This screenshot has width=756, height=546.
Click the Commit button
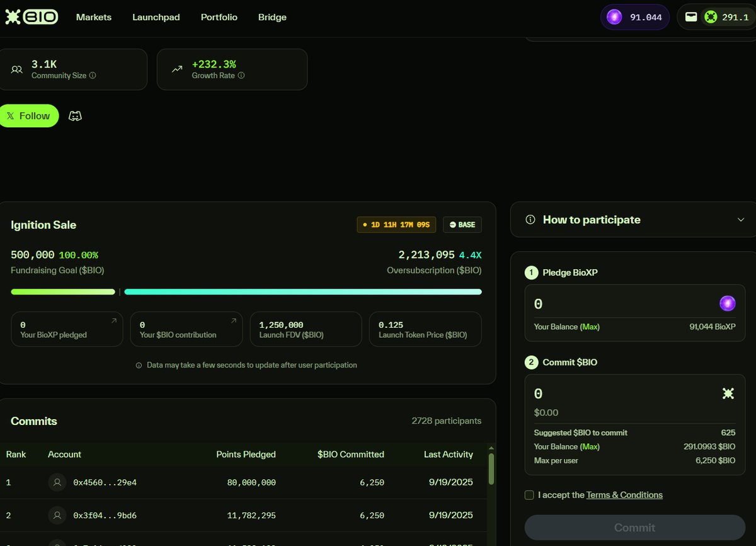(635, 527)
